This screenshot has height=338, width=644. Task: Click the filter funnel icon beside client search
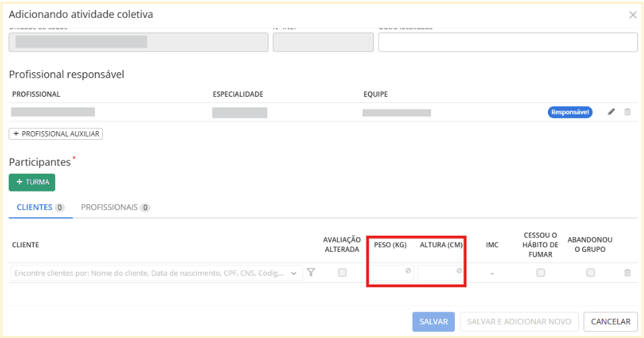point(310,272)
